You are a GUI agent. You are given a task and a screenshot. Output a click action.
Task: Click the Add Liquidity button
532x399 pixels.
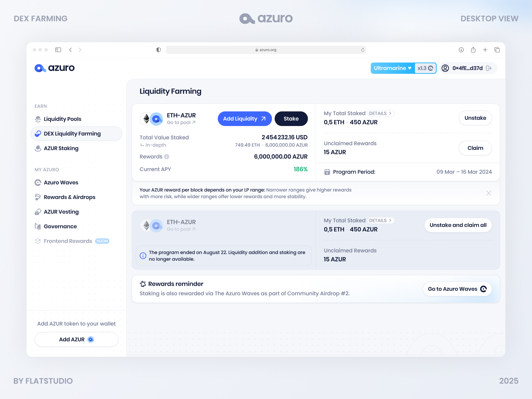[x=245, y=119]
